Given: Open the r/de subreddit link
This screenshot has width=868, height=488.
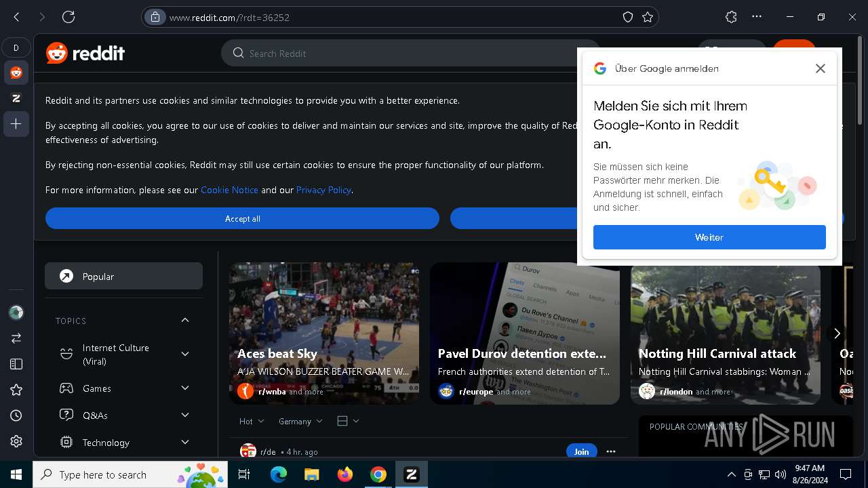Looking at the screenshot, I should [x=268, y=452].
